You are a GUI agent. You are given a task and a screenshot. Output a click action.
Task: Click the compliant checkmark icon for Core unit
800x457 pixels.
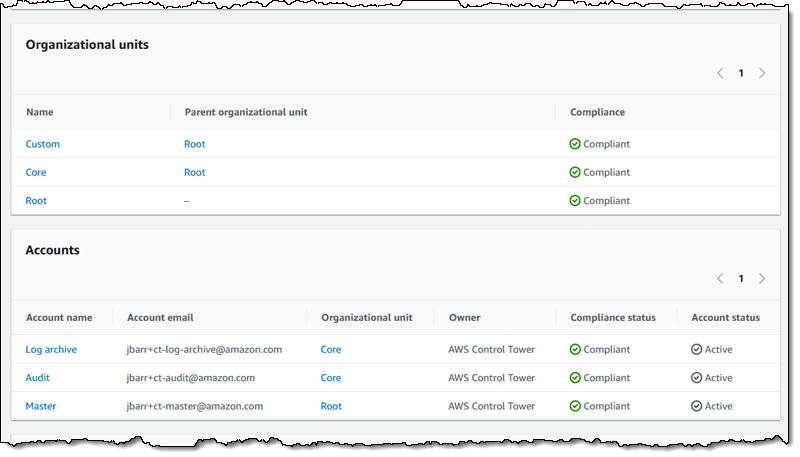point(575,172)
